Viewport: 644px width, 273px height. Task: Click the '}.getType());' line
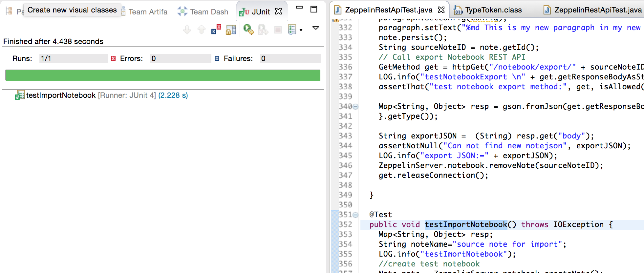(x=408, y=116)
